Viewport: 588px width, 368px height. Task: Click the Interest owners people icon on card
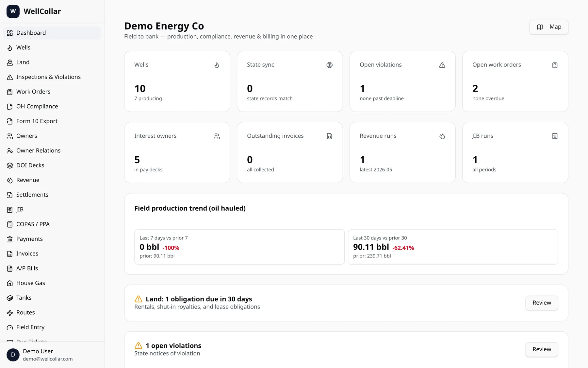pos(217,136)
